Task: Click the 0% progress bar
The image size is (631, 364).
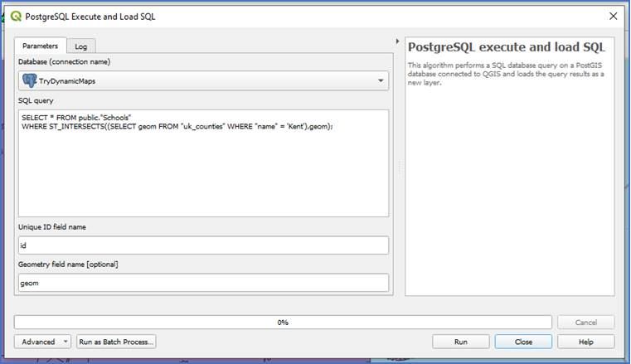Action: (x=283, y=323)
